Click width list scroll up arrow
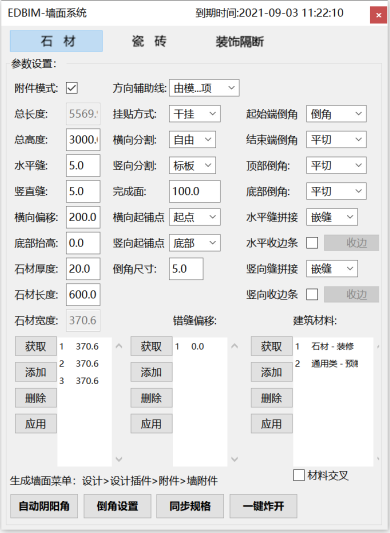The image size is (390, 533). tap(119, 346)
